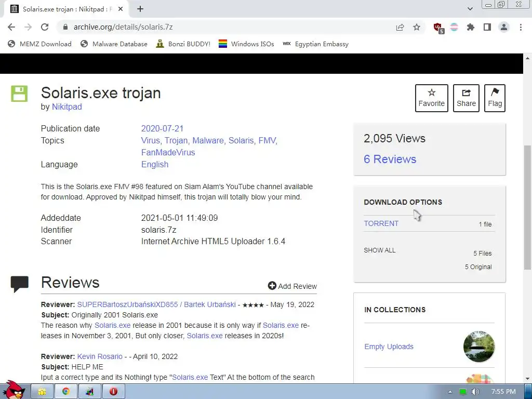The height and width of the screenshot is (399, 532).
Task: Open reviewer Kevin Rosario profile link
Action: [100, 356]
